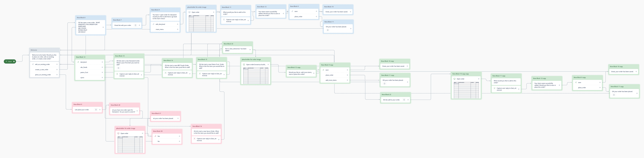The width and height of the screenshot is (644, 158).
Task: Select the order table image in blue placeholder block
Action: 201,23
